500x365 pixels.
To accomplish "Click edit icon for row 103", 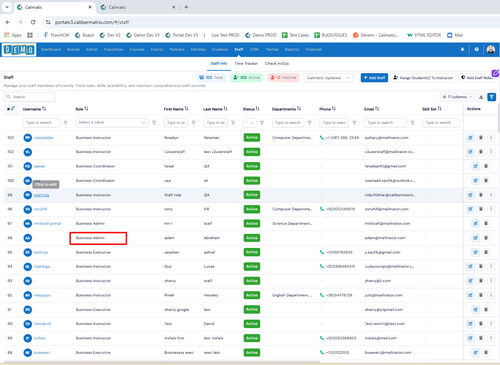I will pos(470,137).
